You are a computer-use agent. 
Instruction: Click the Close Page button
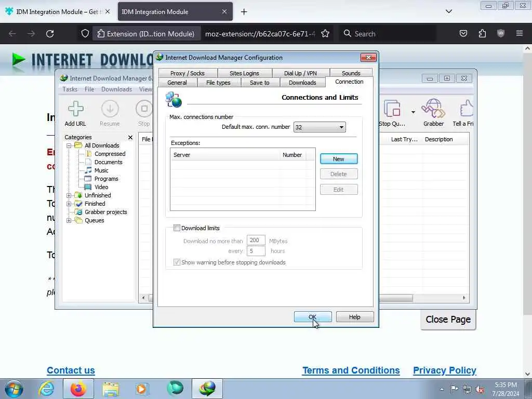point(448,320)
